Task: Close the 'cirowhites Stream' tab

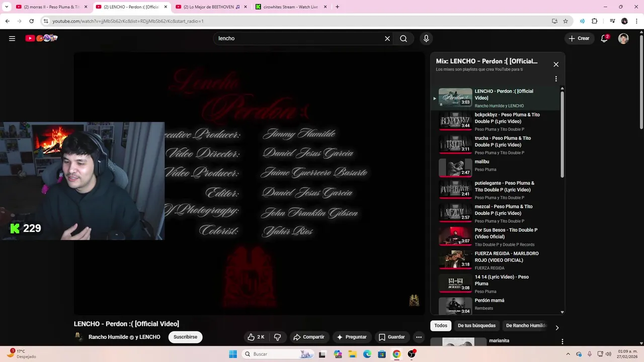Action: pyautogui.click(x=325, y=7)
